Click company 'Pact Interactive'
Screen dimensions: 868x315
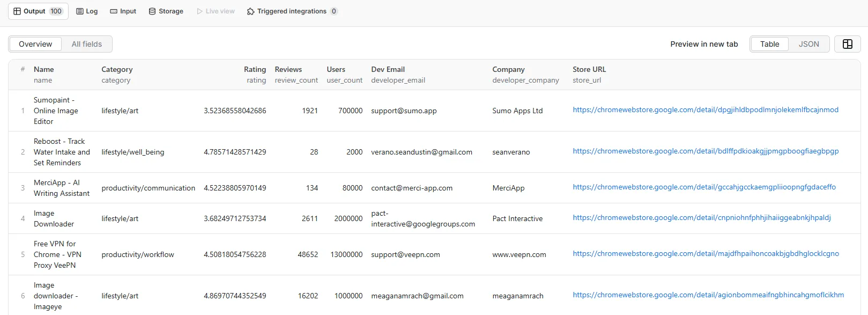[x=517, y=218]
